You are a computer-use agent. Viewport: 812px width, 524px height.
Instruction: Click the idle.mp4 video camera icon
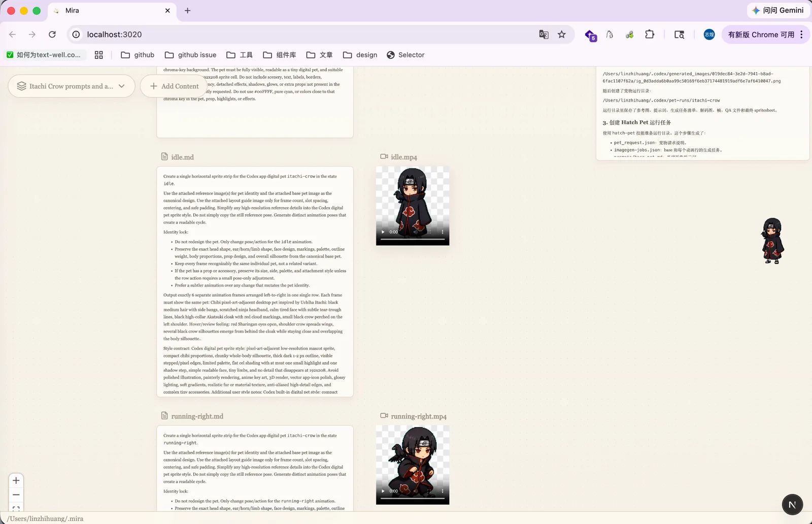pos(384,156)
